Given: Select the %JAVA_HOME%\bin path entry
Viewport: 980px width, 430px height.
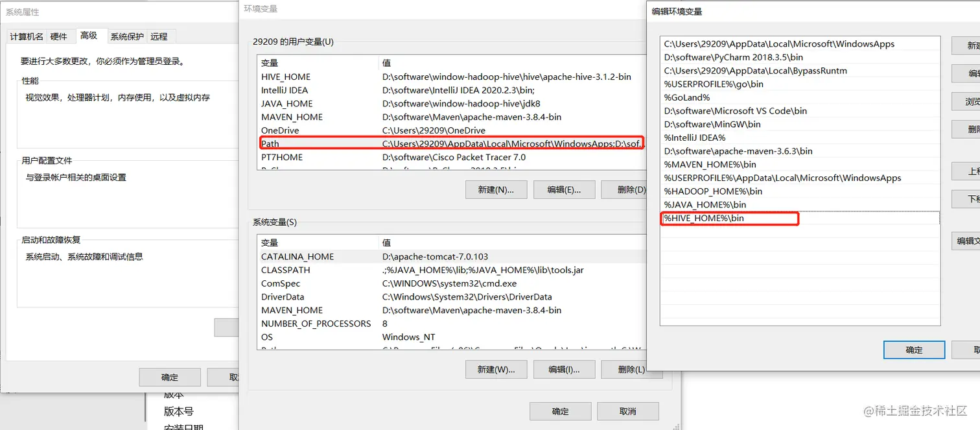Looking at the screenshot, I should pyautogui.click(x=800, y=204).
